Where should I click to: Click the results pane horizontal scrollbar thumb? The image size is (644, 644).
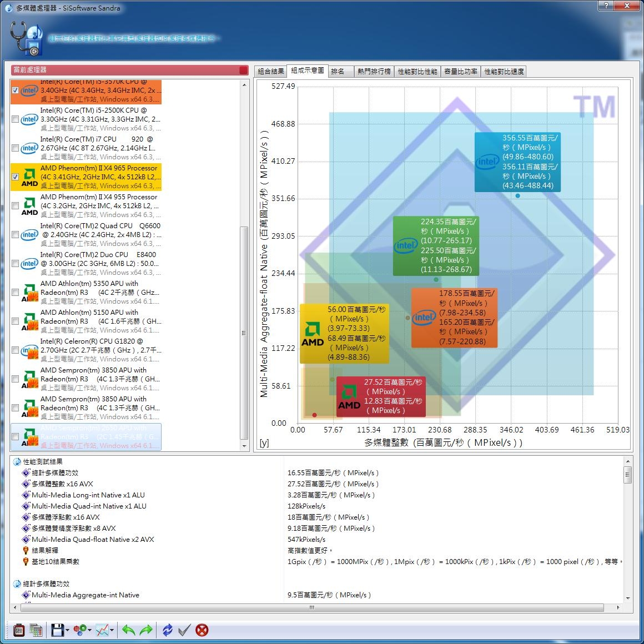pyautogui.click(x=312, y=607)
